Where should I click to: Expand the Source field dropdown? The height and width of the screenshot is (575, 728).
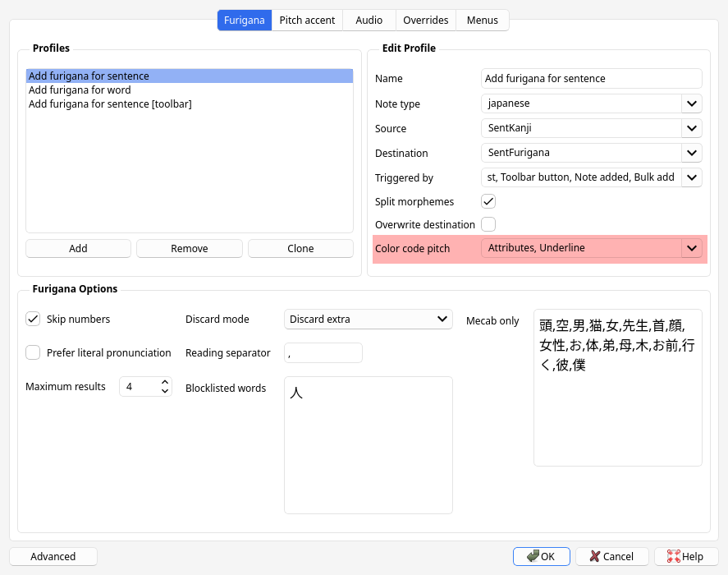(x=691, y=128)
